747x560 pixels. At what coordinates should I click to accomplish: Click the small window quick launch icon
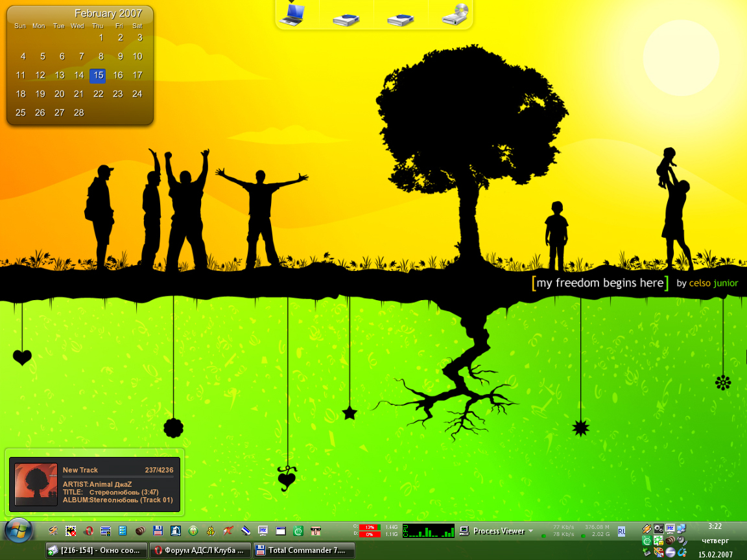(x=281, y=530)
